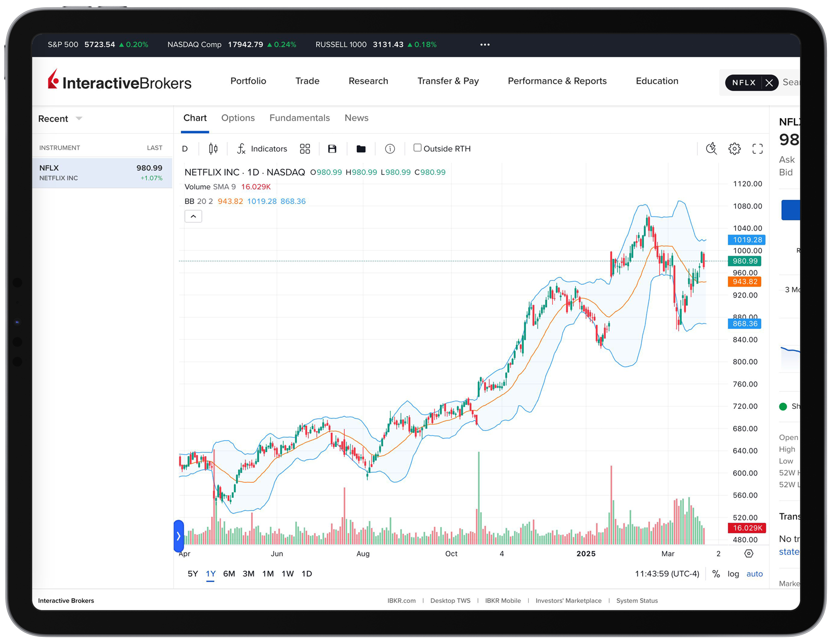Set chart range to 6M
832x644 pixels.
point(229,574)
